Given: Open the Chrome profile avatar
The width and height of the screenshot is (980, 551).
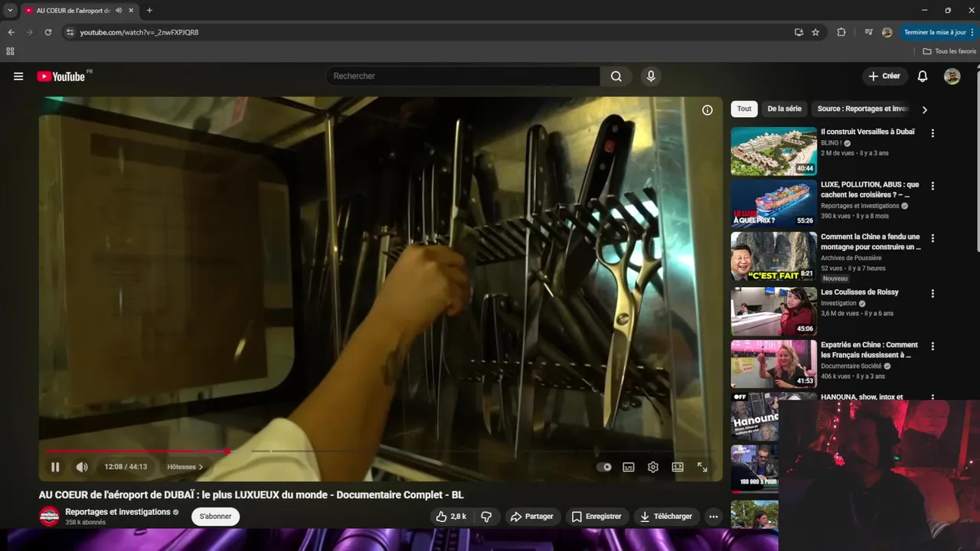Looking at the screenshot, I should click(887, 32).
